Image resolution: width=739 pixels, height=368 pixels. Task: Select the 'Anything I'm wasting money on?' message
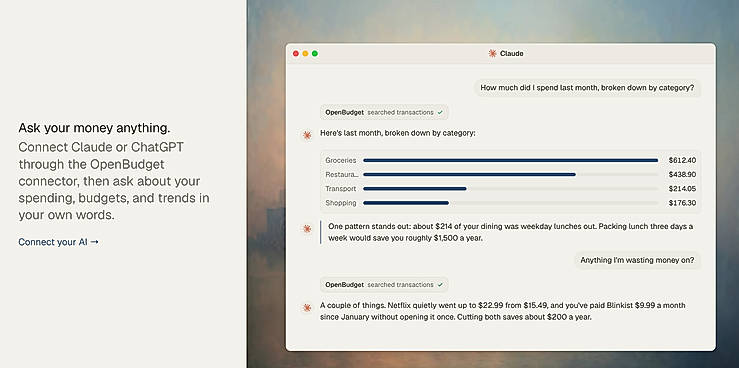pos(637,260)
